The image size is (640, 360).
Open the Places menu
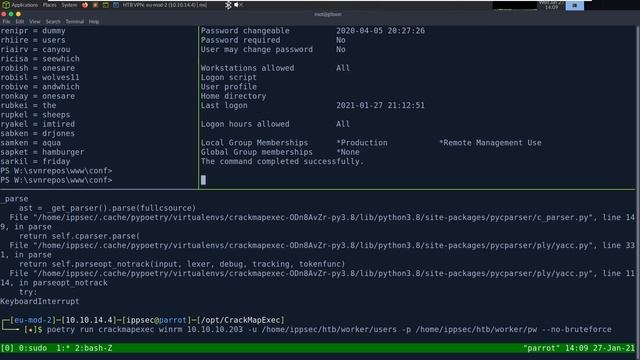(50, 5)
